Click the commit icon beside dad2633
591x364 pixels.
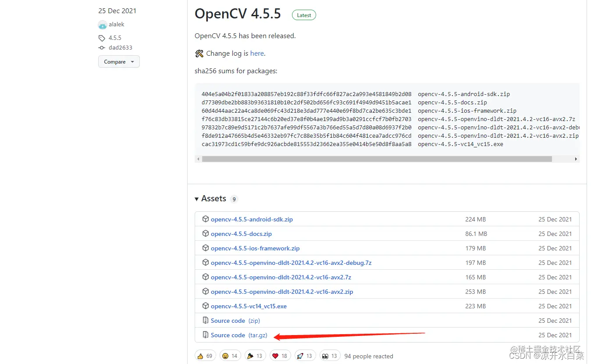[x=102, y=47]
